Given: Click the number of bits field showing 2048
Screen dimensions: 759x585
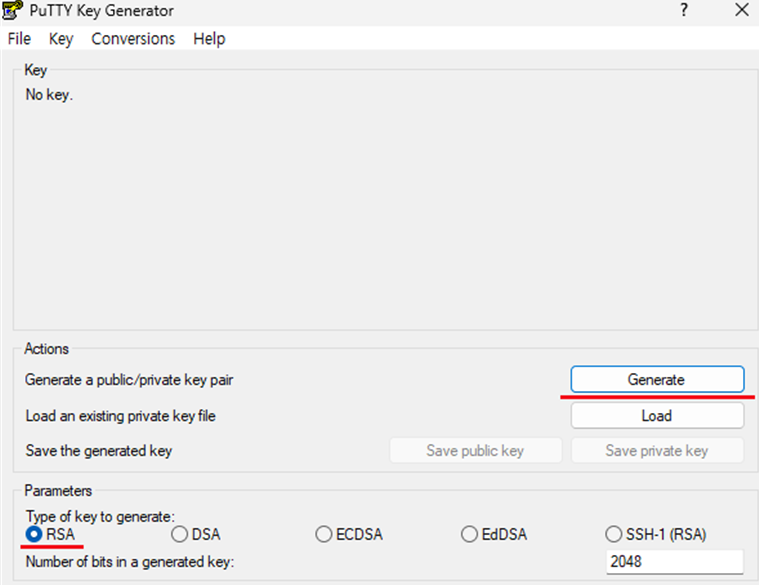Looking at the screenshot, I should click(x=674, y=562).
